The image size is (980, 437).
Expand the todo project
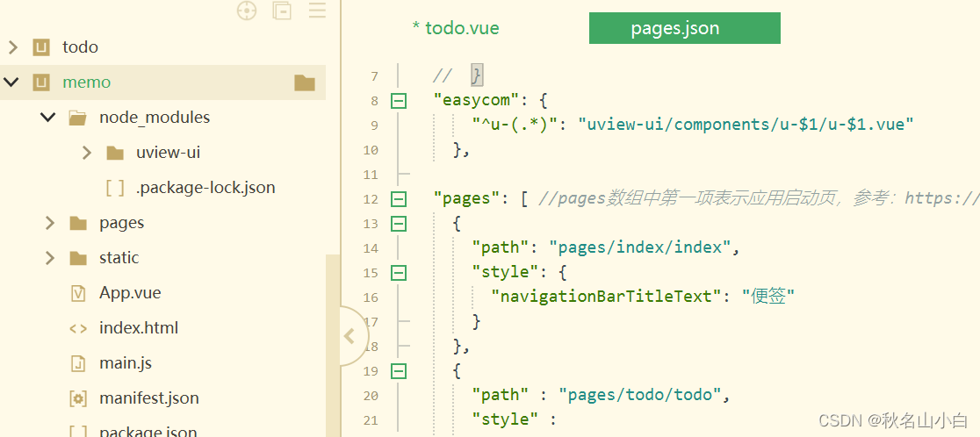pyautogui.click(x=12, y=47)
